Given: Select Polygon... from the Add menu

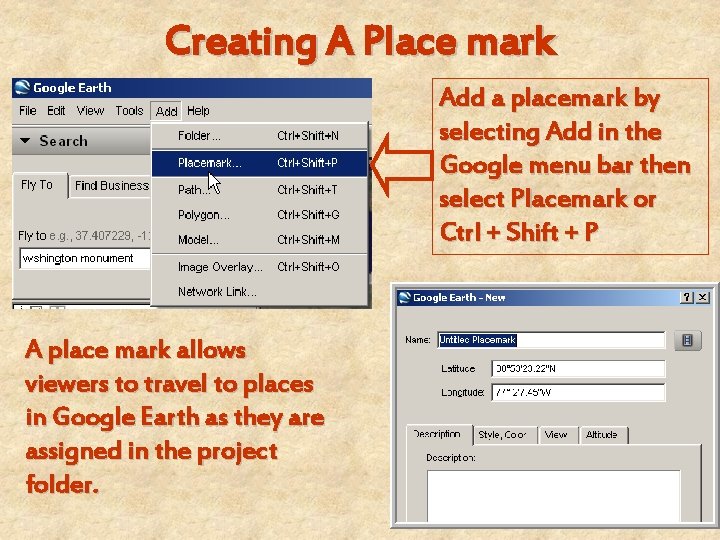Looking at the screenshot, I should point(260,215).
